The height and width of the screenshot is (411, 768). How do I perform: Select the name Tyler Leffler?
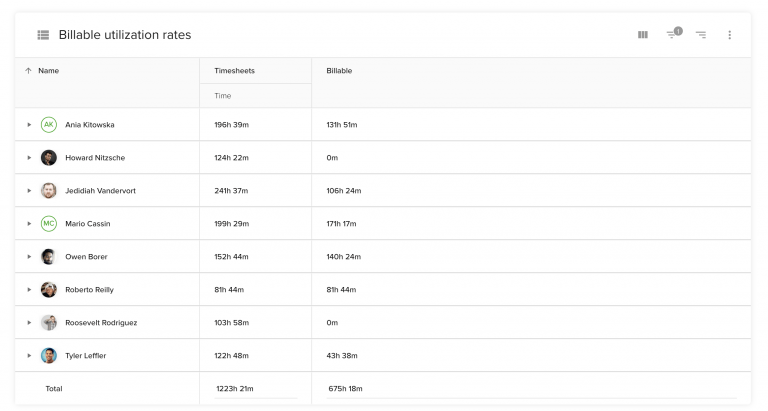pos(86,356)
